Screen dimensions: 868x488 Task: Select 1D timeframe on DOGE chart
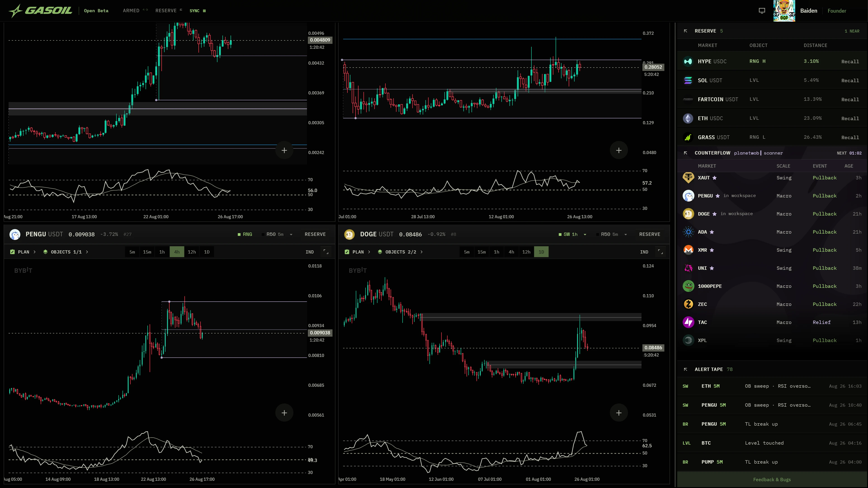coord(541,252)
